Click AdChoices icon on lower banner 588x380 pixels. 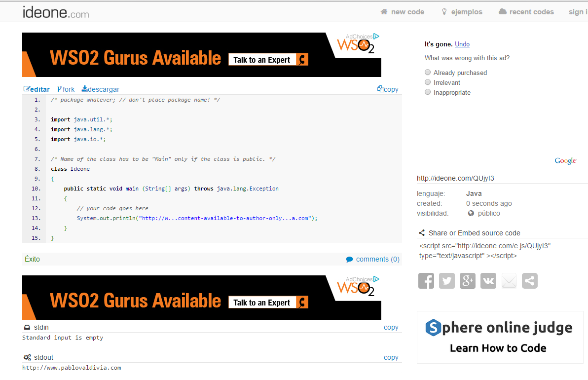coord(376,279)
